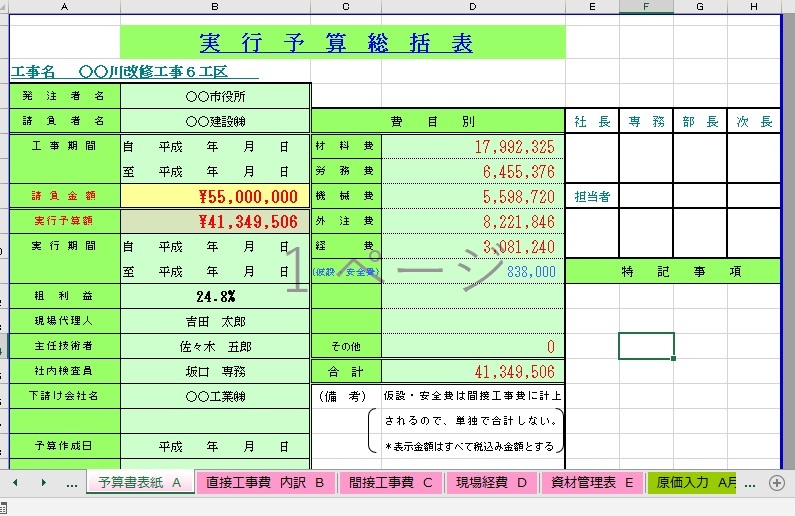Select the 17,992,325 material cost cell
This screenshot has height=516, width=795.
[473, 146]
